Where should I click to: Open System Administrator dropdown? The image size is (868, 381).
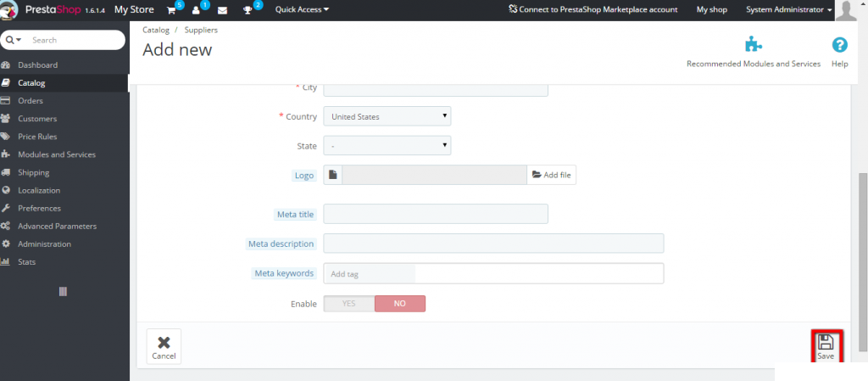click(789, 9)
